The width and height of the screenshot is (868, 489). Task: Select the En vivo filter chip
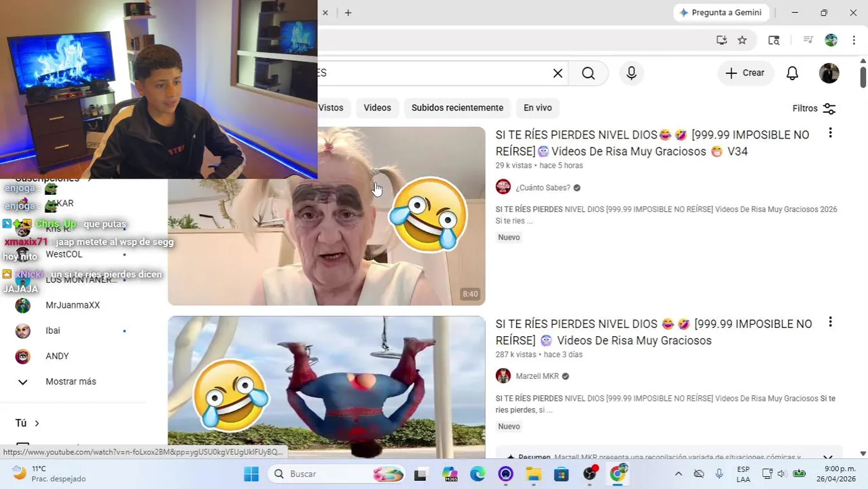point(537,108)
